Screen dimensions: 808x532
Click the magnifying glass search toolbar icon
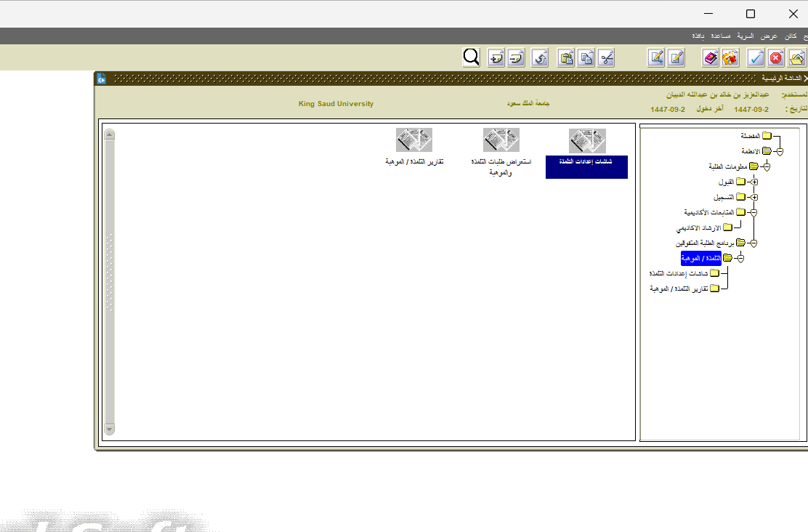click(471, 57)
